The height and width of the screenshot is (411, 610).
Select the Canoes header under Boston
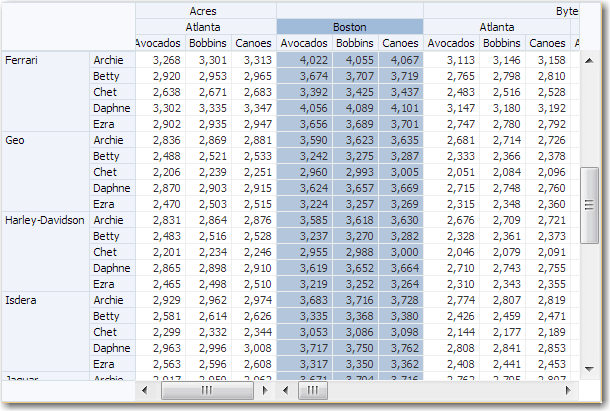[x=400, y=43]
